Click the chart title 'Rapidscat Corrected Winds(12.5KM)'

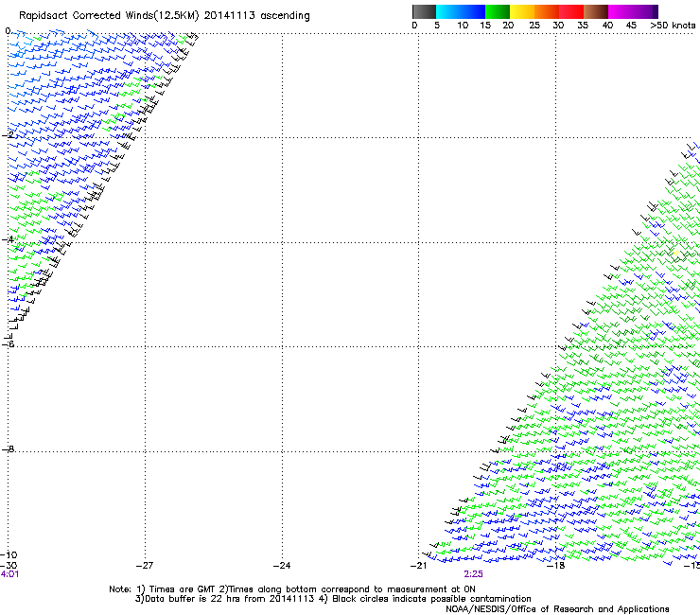tap(109, 16)
